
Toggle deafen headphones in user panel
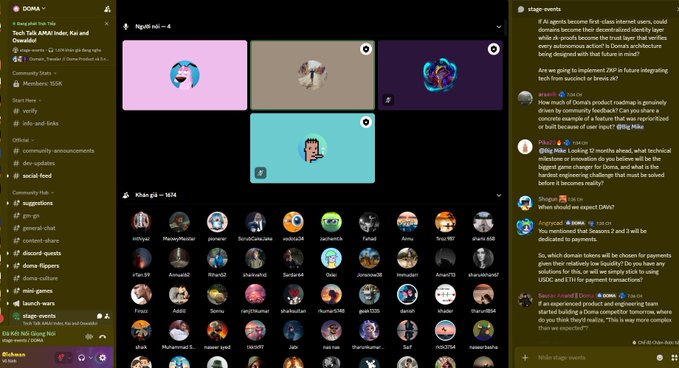point(81,358)
